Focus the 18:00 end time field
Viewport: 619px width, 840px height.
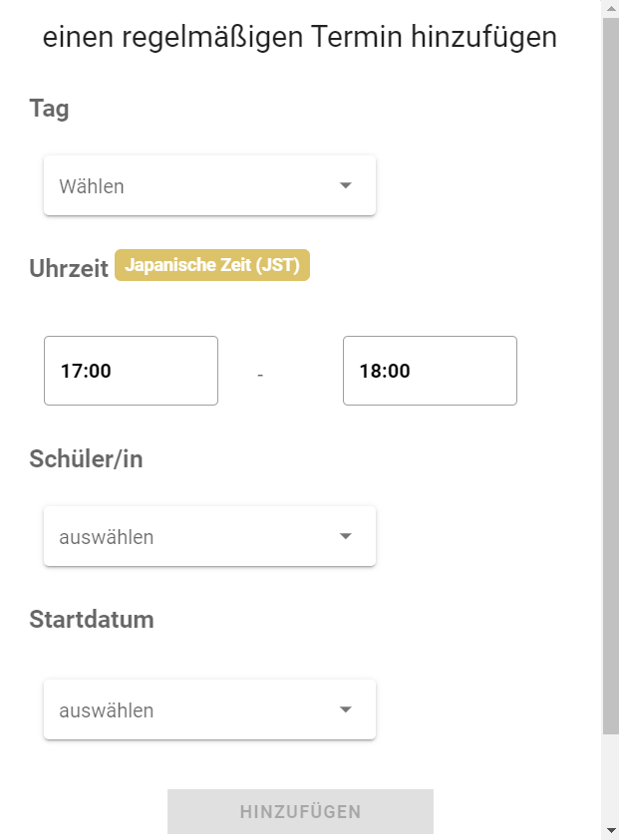[x=430, y=371]
